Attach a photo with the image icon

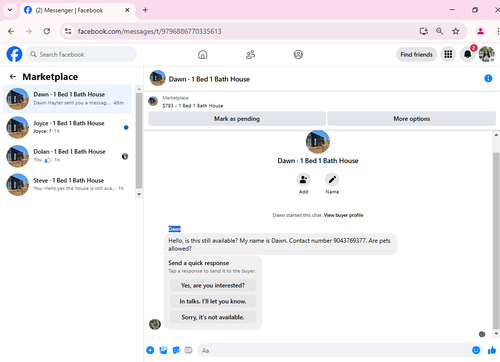click(x=163, y=350)
